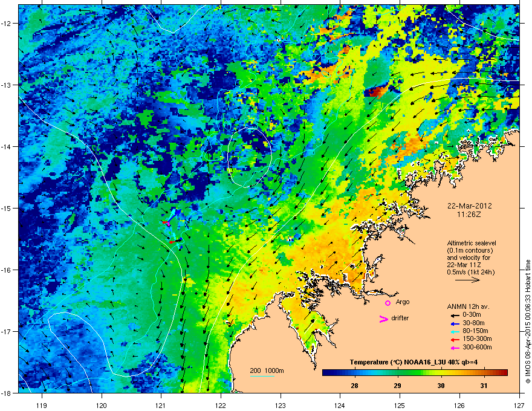
Task: Click longitude label '123' on bottom axis
Action: (x=281, y=405)
